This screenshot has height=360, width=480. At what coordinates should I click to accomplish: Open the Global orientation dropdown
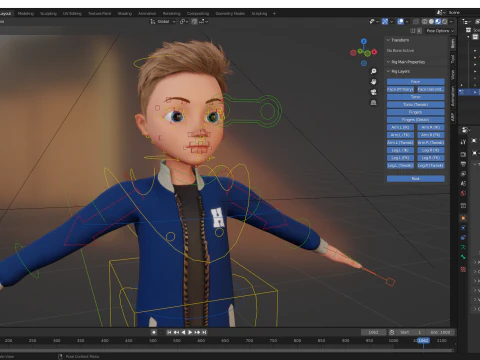[x=163, y=22]
